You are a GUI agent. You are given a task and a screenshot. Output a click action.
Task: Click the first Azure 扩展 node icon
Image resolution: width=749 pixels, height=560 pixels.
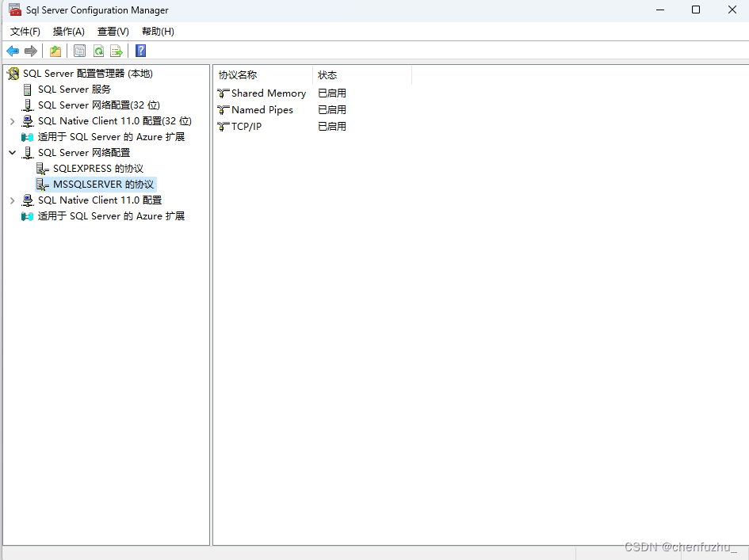pos(28,137)
